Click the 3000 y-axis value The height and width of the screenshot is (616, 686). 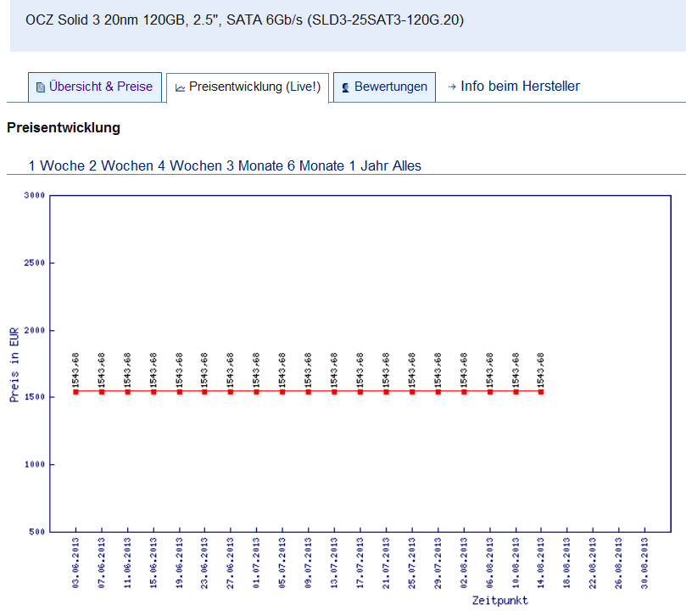(x=35, y=195)
